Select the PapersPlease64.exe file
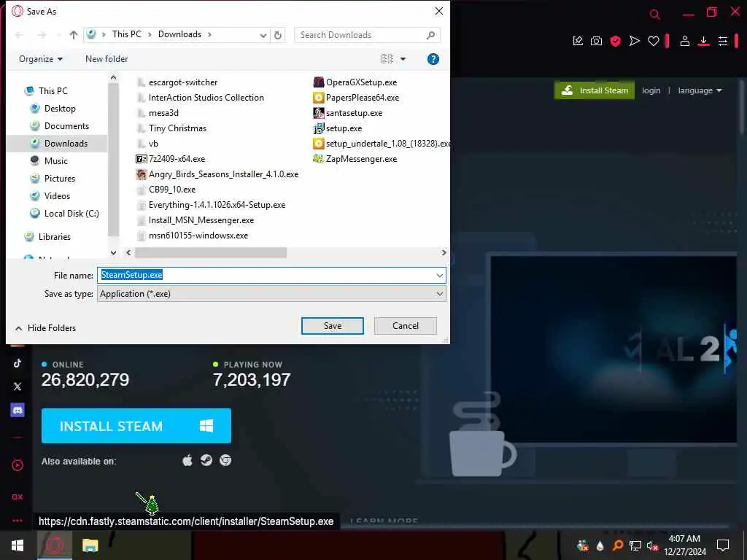 point(356,98)
